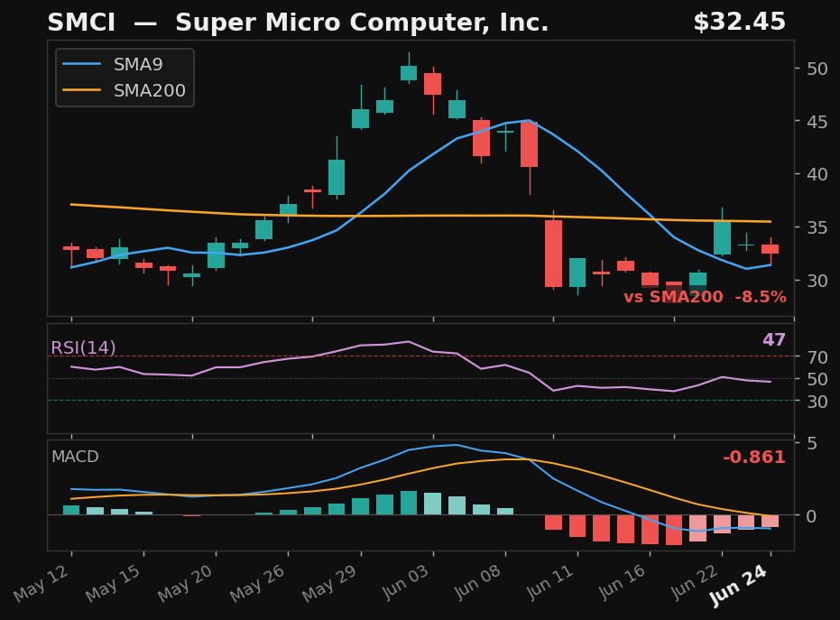The width and height of the screenshot is (840, 620).
Task: Click the Jun 16 date label
Action: [623, 581]
